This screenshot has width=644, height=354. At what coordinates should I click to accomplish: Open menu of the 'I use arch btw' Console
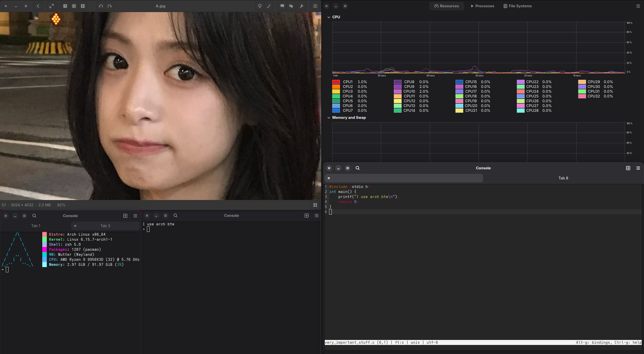317,216
